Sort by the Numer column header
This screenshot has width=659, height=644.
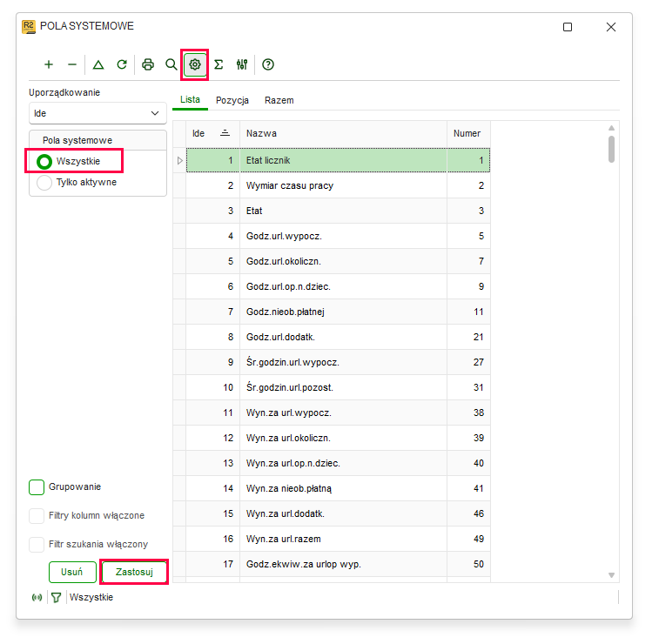(x=468, y=134)
